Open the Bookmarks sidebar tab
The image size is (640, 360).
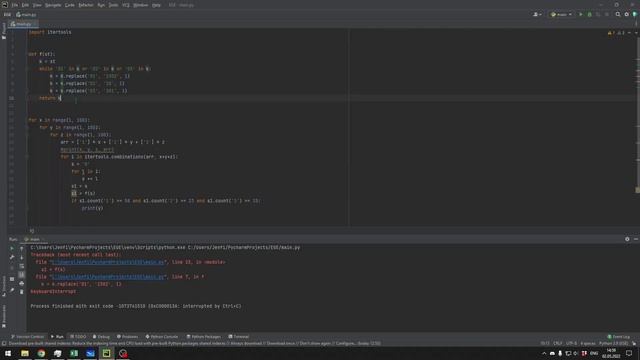[x=4, y=316]
